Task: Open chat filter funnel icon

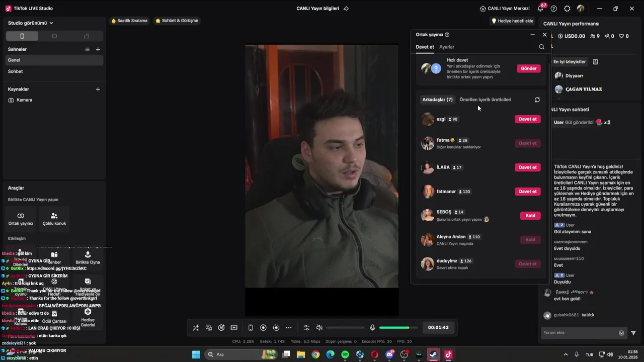Action: [x=633, y=333]
